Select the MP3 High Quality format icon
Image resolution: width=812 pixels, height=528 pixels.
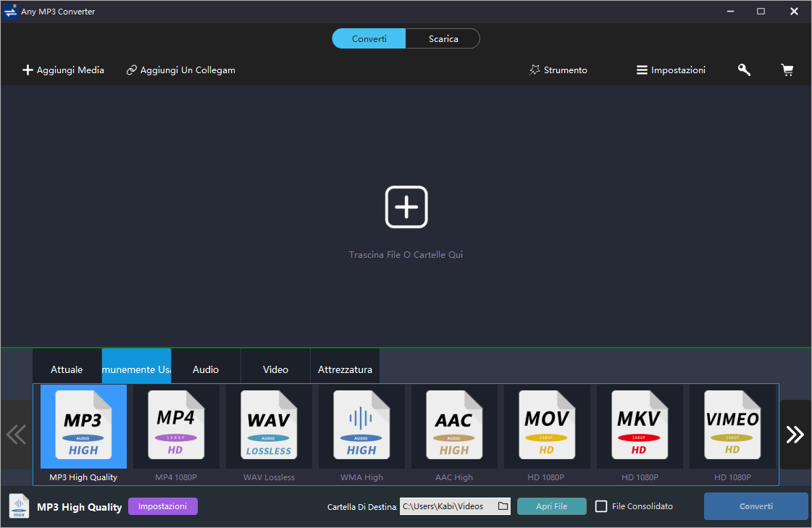point(83,425)
